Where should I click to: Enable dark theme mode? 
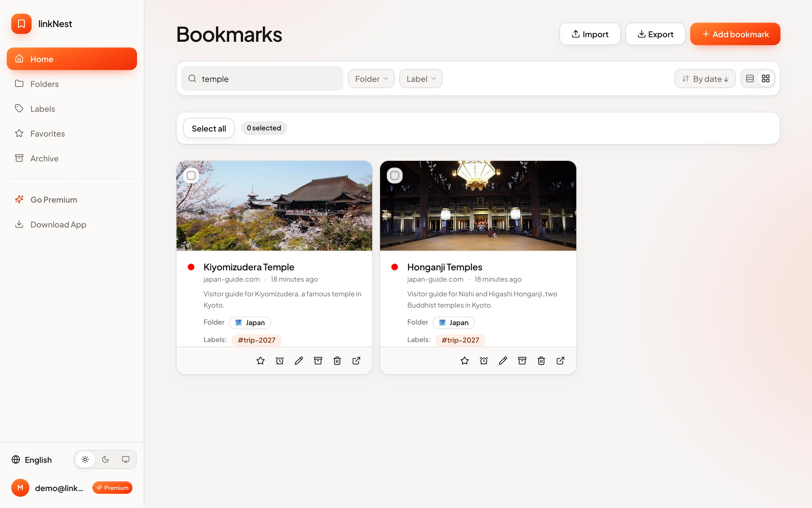click(x=105, y=459)
